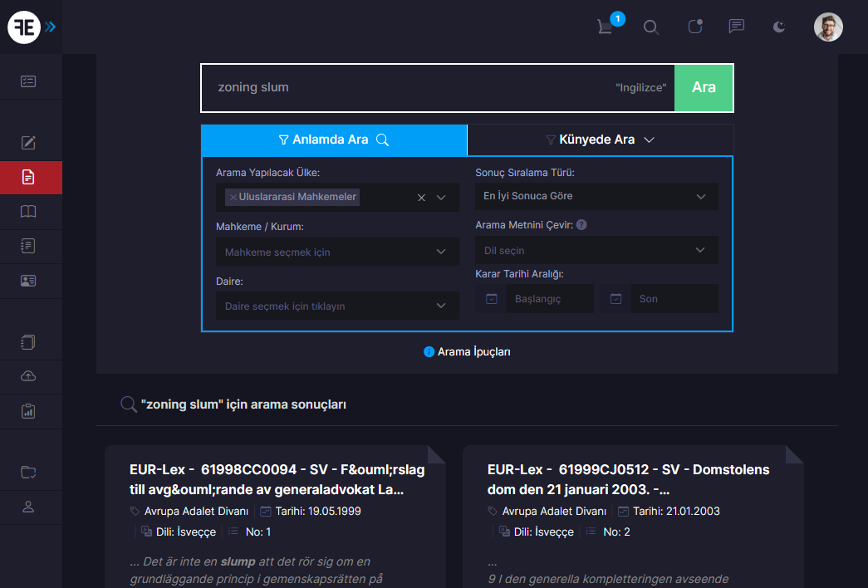Click the search magnifier in top bar
This screenshot has width=868, height=588.
[651, 27]
